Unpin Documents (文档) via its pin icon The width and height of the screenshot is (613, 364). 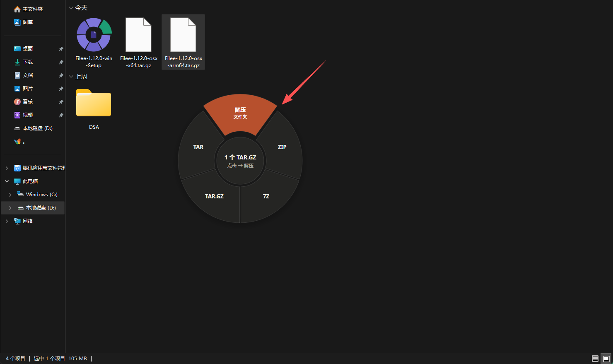coord(61,75)
